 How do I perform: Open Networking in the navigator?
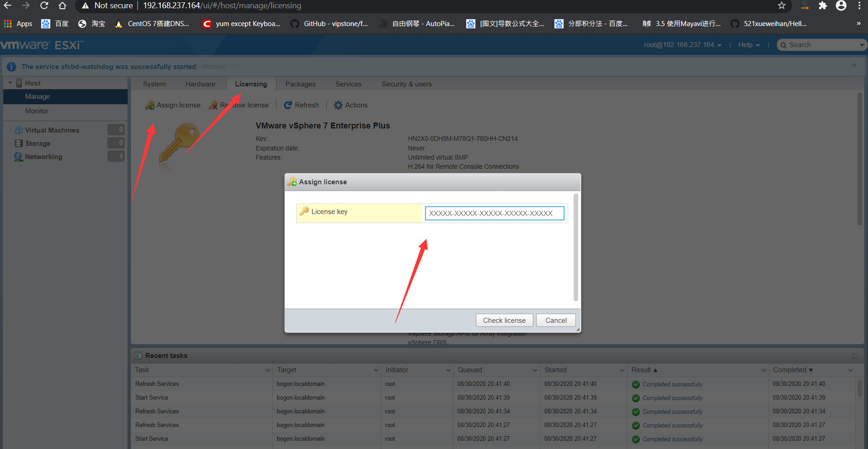[43, 157]
